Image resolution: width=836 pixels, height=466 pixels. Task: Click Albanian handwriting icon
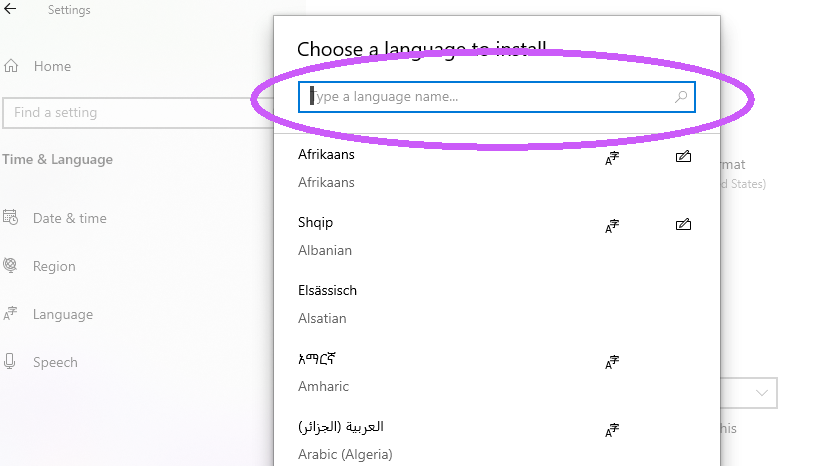point(683,226)
